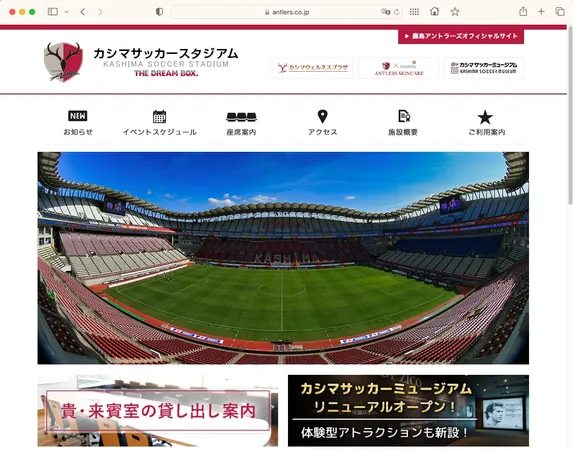Visit the 鹿島アントラーズオフィシャルサイト link

point(461,36)
